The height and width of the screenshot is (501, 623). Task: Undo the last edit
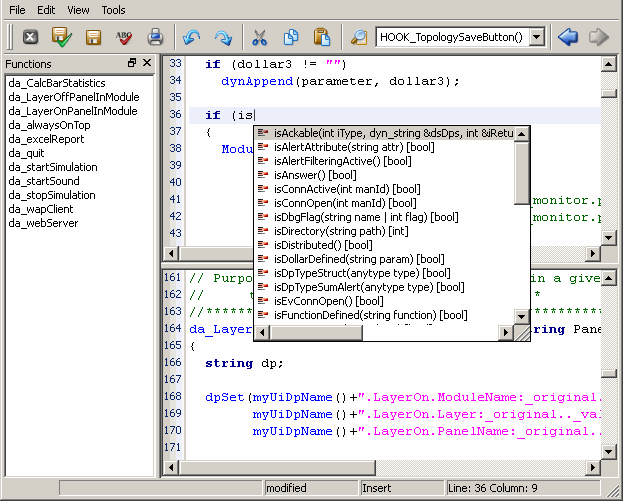191,37
